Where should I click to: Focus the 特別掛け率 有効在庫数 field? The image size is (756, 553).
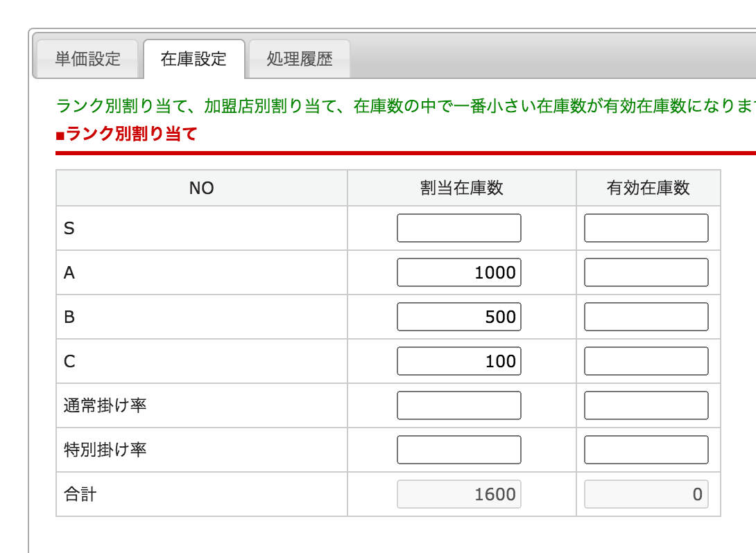[x=646, y=450]
